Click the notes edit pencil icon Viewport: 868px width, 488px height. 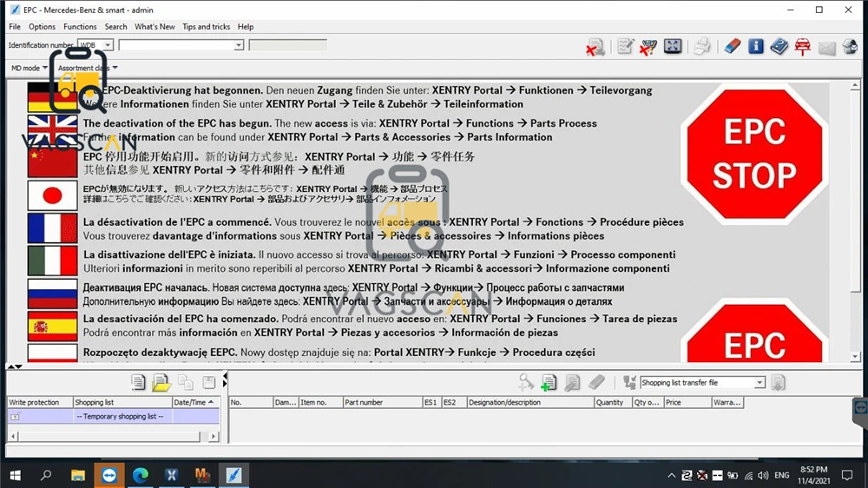pyautogui.click(x=625, y=47)
